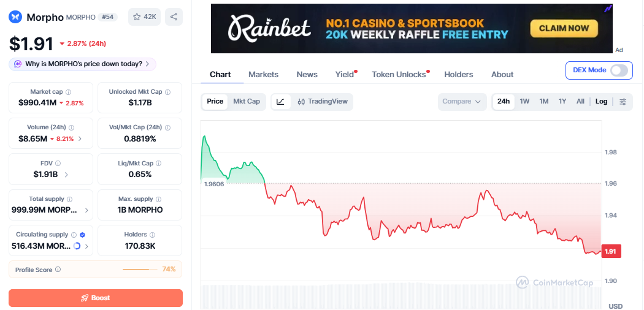Click the $990.41M market cap value
The width and height of the screenshot is (644, 310).
pos(37,103)
